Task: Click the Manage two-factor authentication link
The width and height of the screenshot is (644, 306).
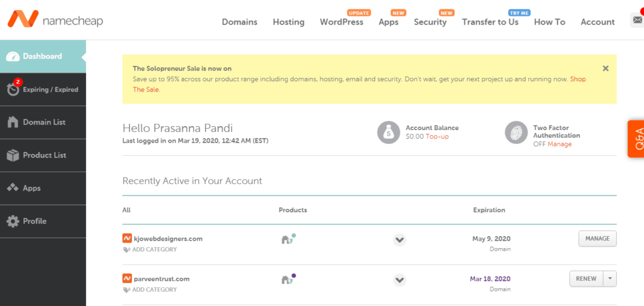Action: (559, 145)
